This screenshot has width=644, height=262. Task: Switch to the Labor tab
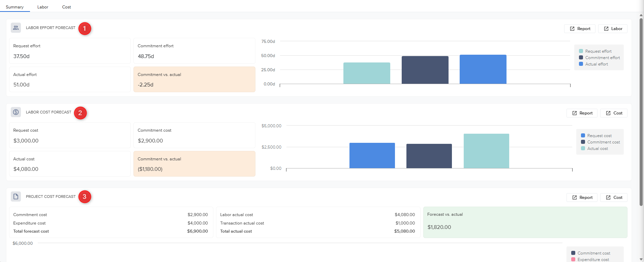(43, 7)
